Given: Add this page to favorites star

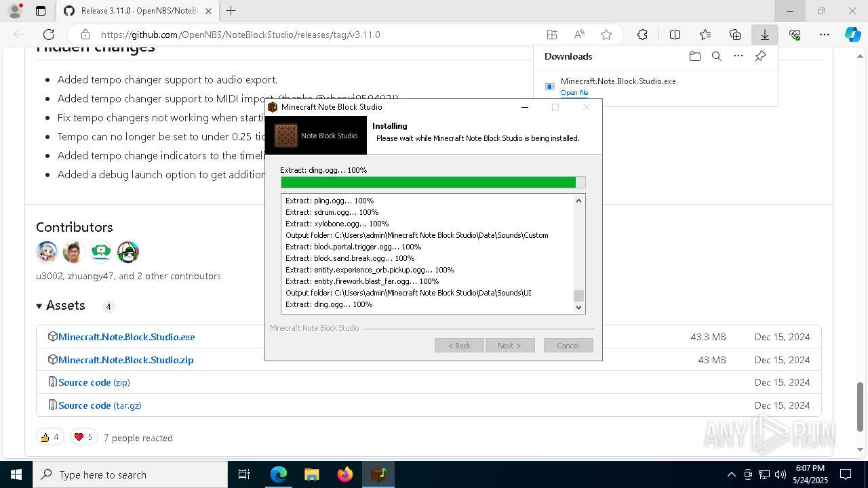Looking at the screenshot, I should tap(606, 35).
